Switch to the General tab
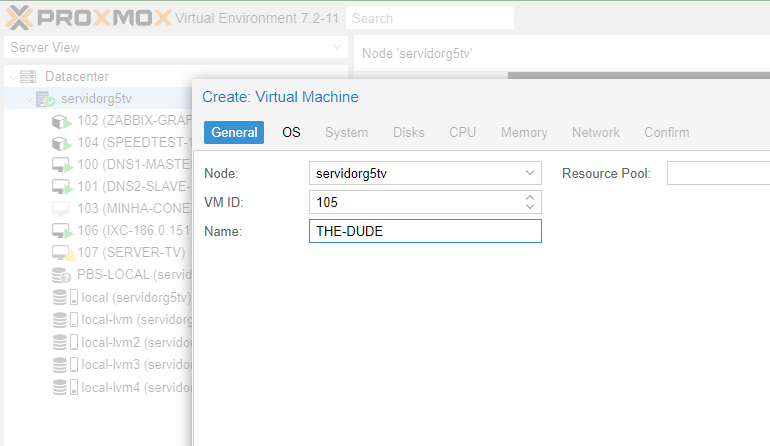The image size is (770, 446). tap(234, 132)
